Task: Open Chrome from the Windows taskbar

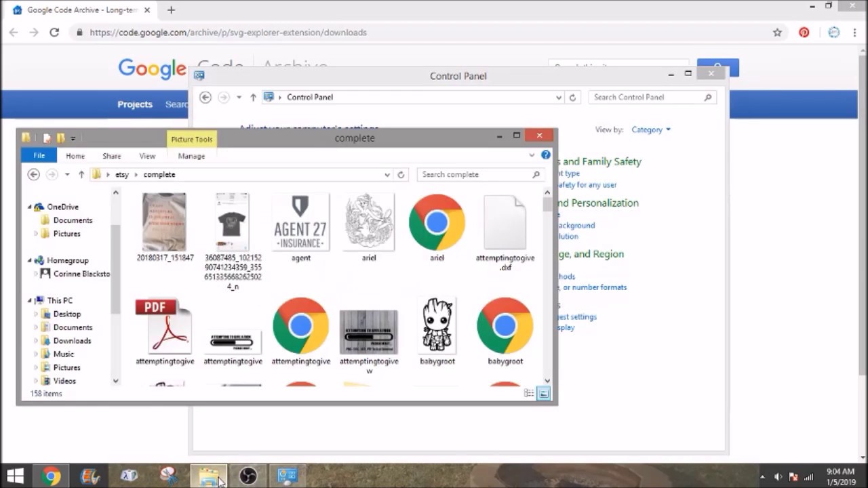Action: point(51,476)
